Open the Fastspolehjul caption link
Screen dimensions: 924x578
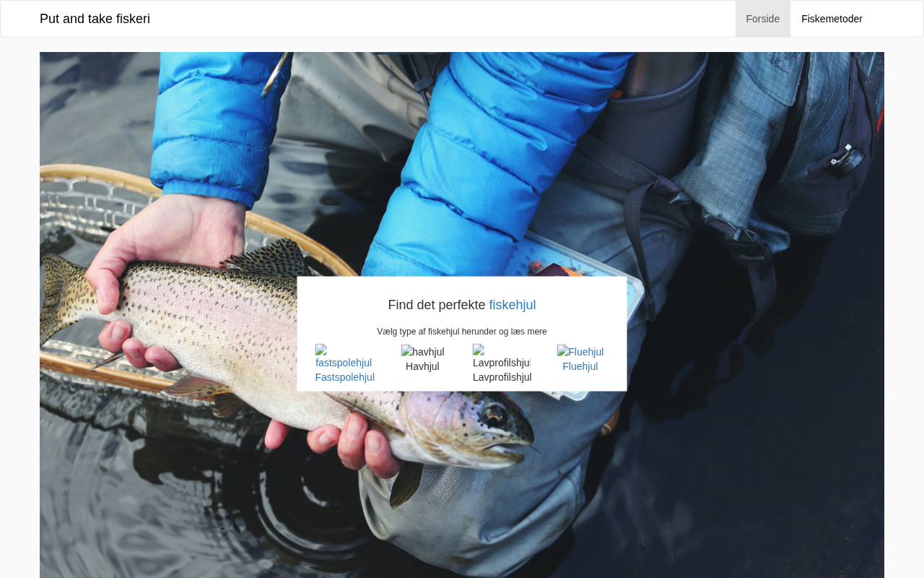tap(345, 377)
